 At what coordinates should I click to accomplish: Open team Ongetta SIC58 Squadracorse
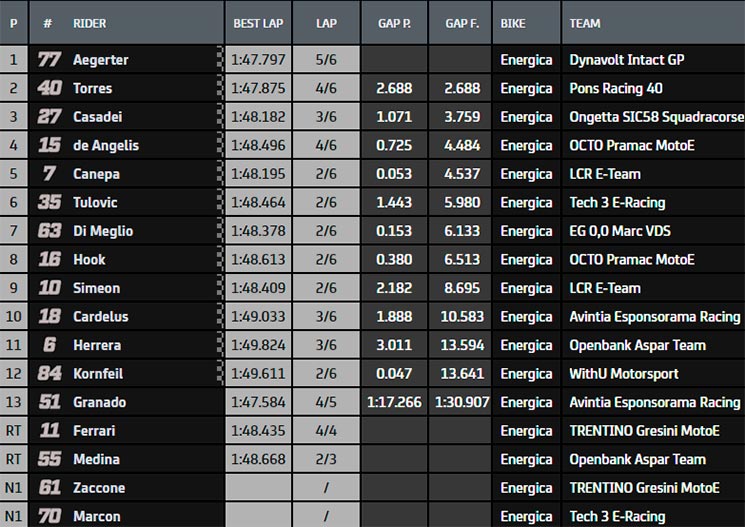656,117
